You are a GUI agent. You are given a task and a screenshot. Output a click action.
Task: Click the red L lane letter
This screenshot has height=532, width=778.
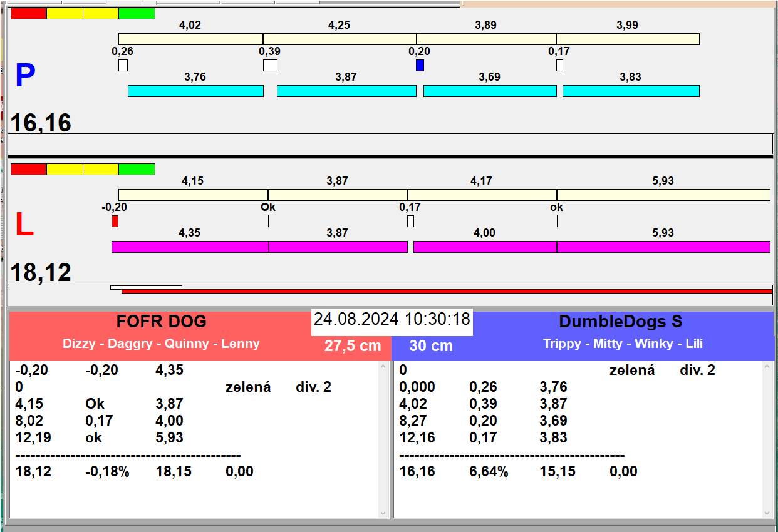pos(24,225)
